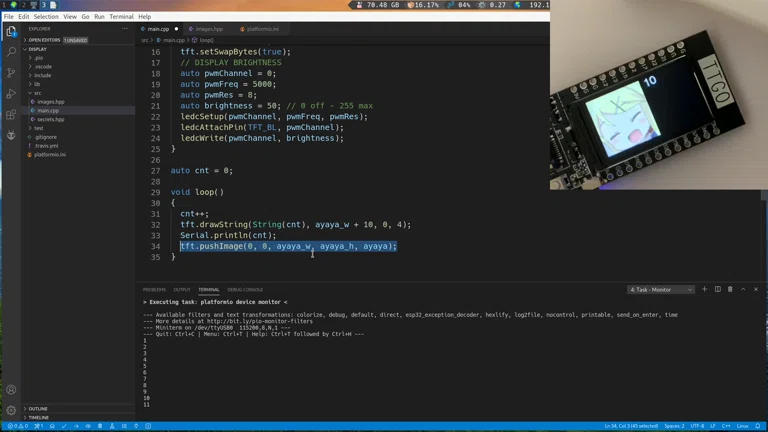
Task: Switch to the PROBLEMS panel tab
Action: [154, 289]
